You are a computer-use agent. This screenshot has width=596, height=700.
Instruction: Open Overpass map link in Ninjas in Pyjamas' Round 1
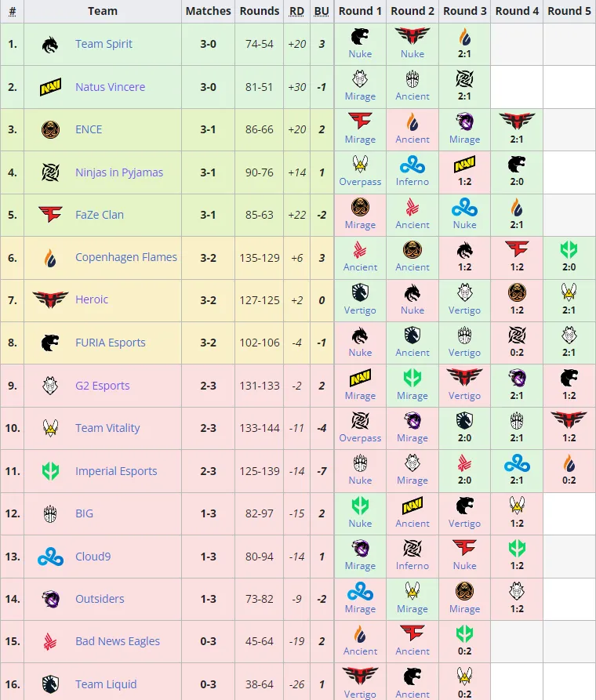(360, 182)
